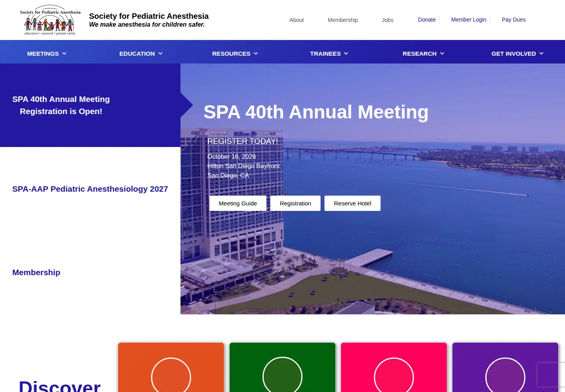Open the orange Discover card
Screen dimensions: 565x392
[171, 367]
